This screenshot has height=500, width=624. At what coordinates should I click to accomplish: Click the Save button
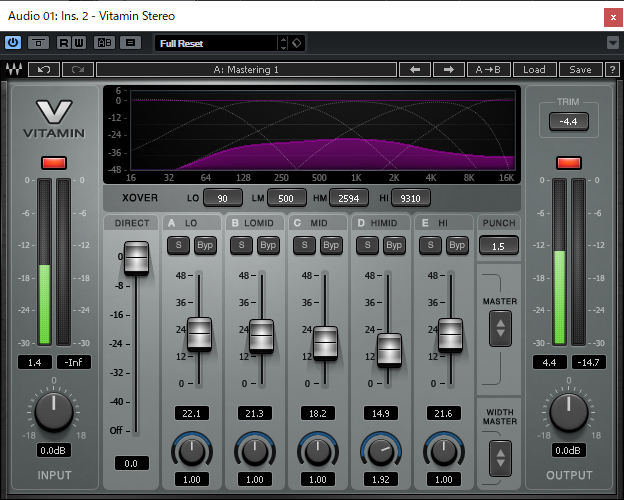click(x=580, y=70)
